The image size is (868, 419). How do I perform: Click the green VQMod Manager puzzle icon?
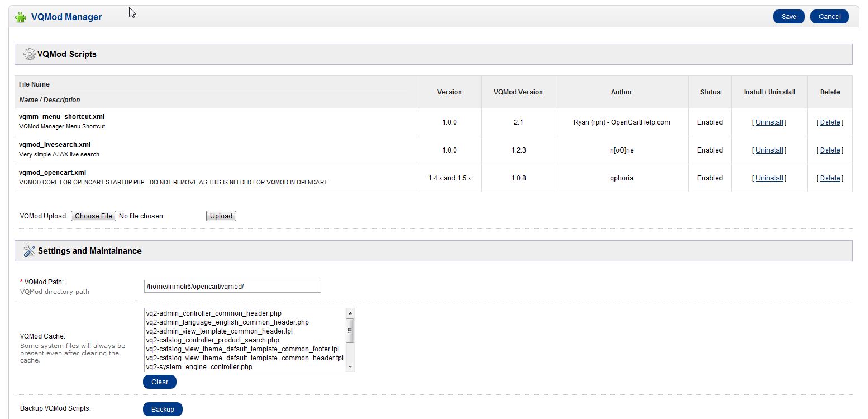(21, 17)
